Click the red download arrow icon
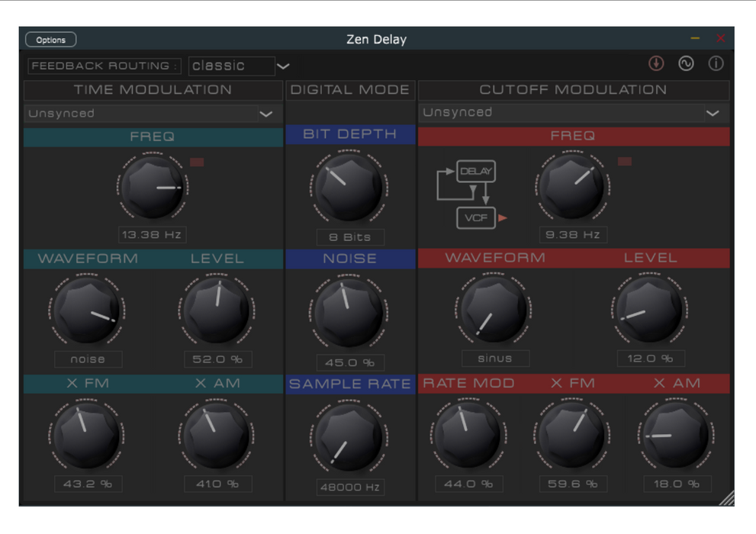 [x=656, y=64]
